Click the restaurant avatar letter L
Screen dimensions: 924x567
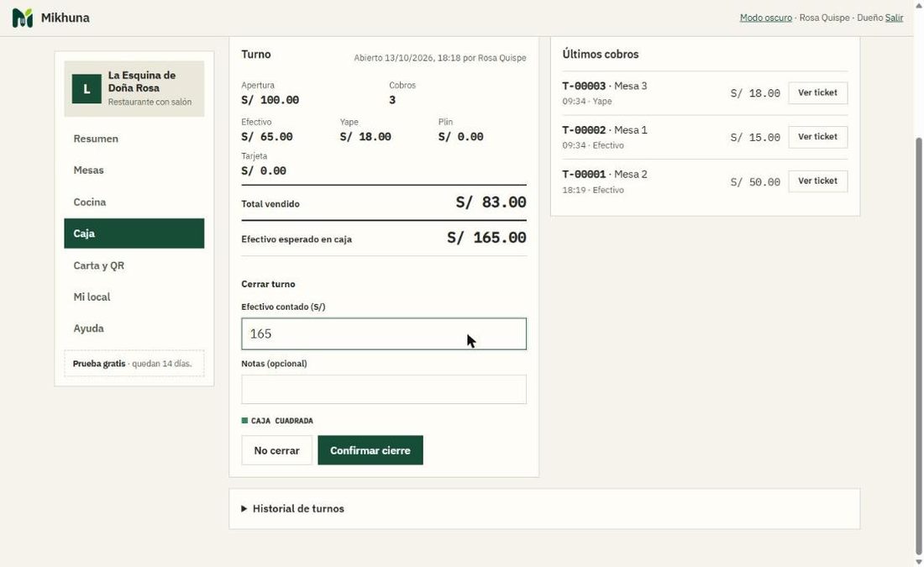click(x=87, y=88)
